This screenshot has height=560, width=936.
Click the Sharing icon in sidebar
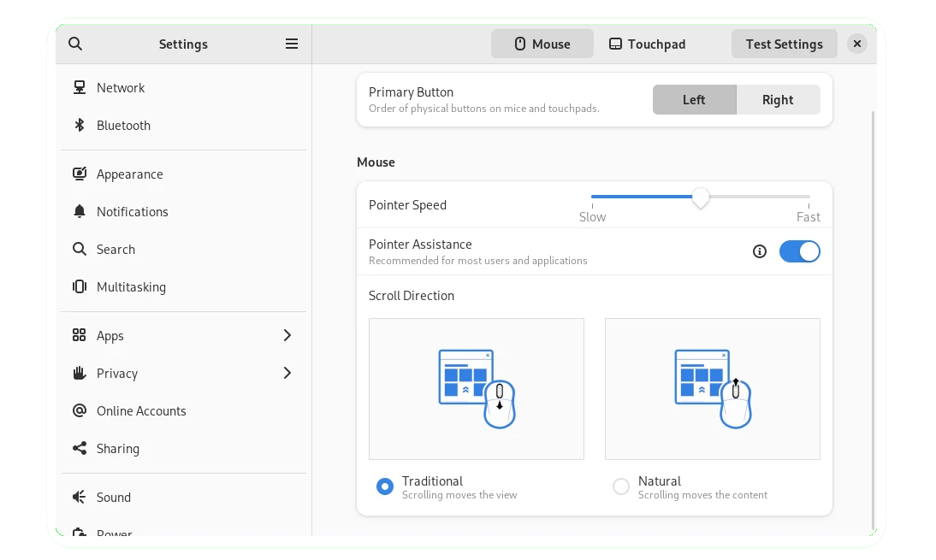pos(80,448)
